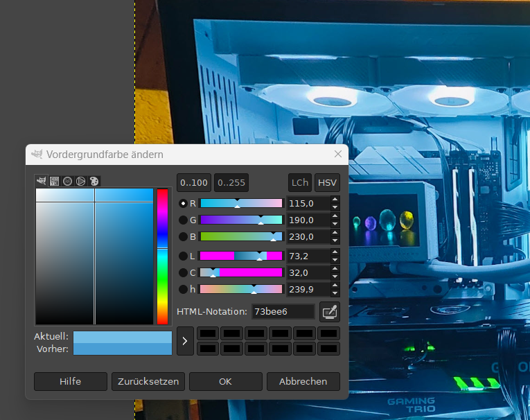Screen dimensions: 530x420
Task: Switch value range to 0..100
Action: (194, 183)
